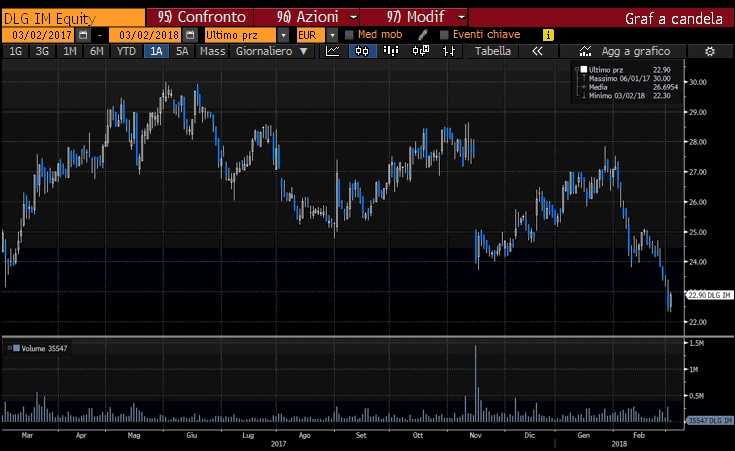The width and height of the screenshot is (735, 451).
Task: Click the 1.5M volume axis label
Action: point(697,343)
